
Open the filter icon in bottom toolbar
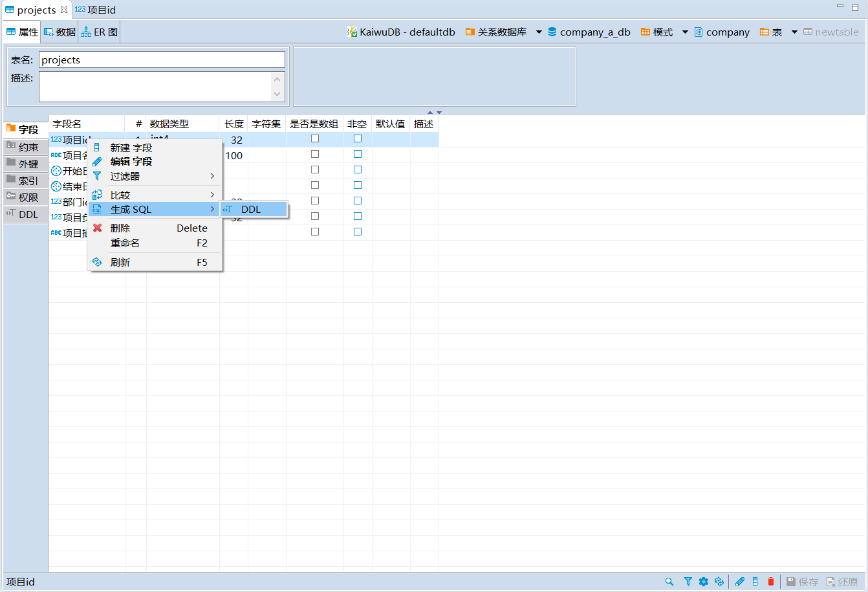click(x=688, y=582)
